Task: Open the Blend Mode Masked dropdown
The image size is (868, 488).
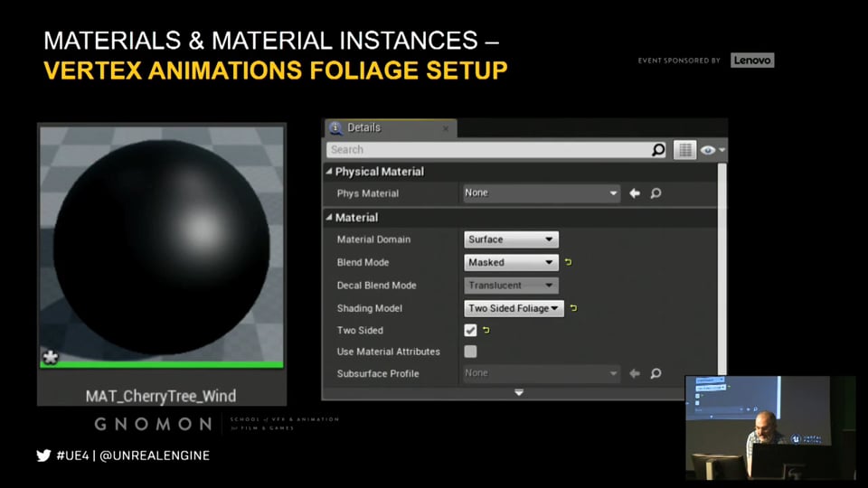Action: click(x=511, y=262)
